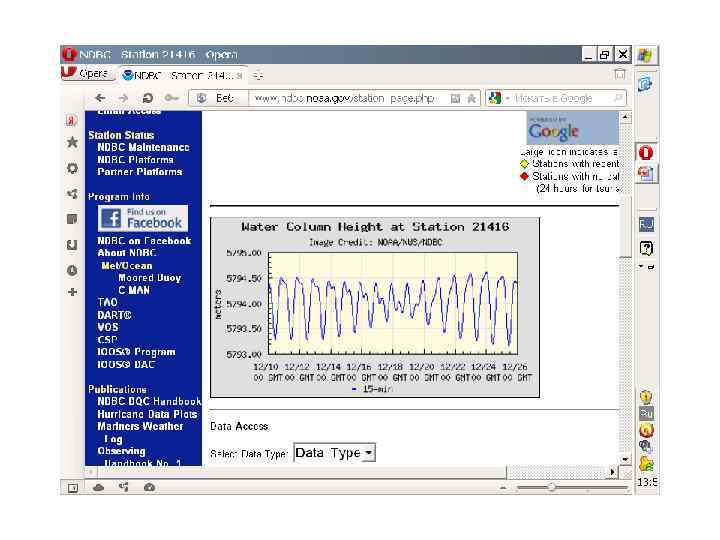Open the Moored Buoy link
720x540 pixels.
(150, 278)
